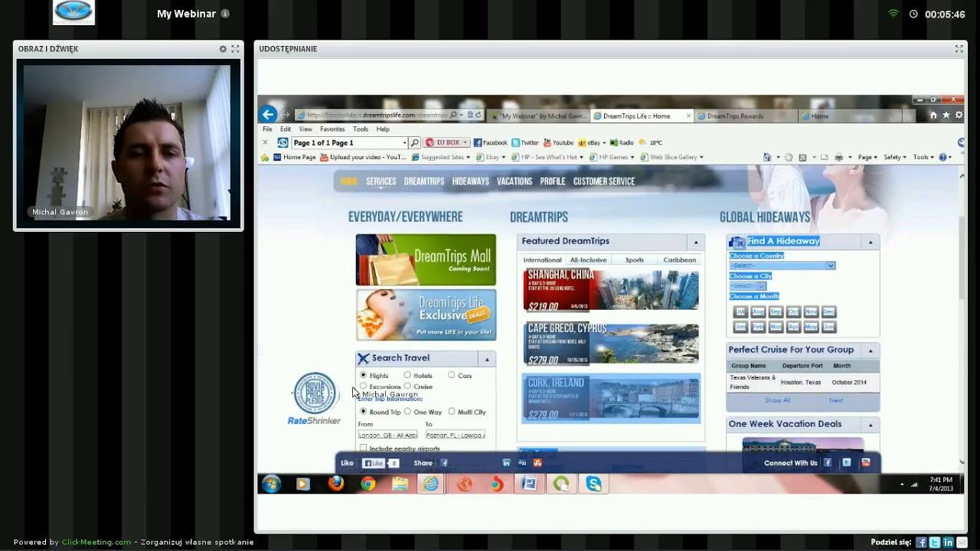
Task: Go back with the IE back arrow
Action: coord(267,115)
